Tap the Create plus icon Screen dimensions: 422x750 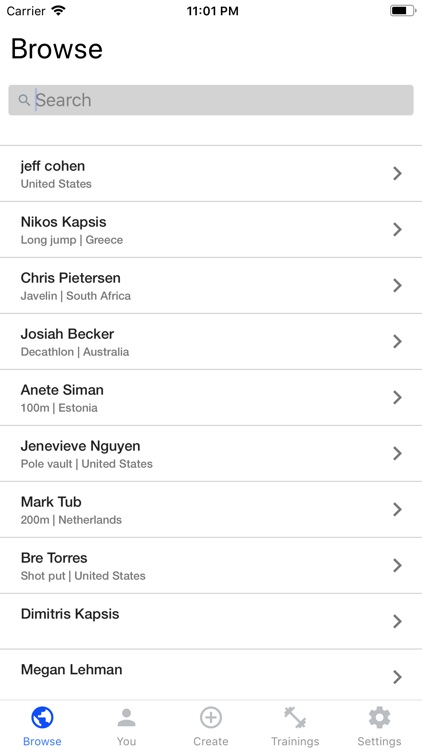coord(211,717)
